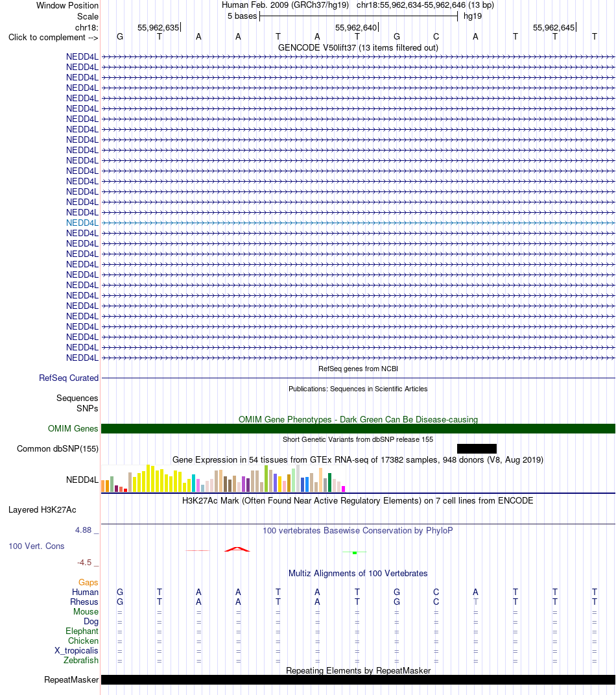Image resolution: width=616 pixels, height=695 pixels.
Task: Click the 4.88 PhyloP upper scale value
Action: [x=83, y=530]
